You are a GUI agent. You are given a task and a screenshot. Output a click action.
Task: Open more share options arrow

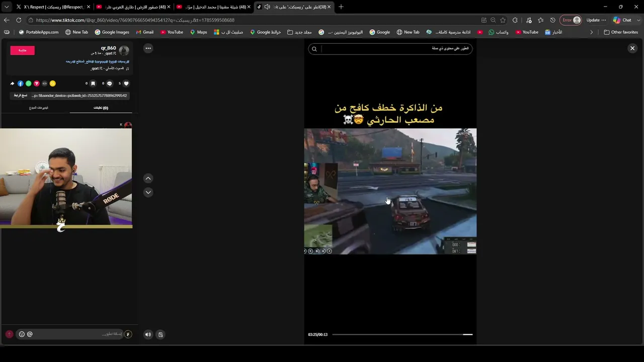coord(12,83)
